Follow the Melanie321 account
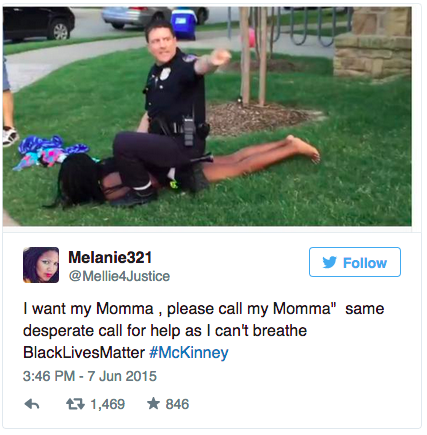This screenshot has height=435, width=427. coord(355,262)
